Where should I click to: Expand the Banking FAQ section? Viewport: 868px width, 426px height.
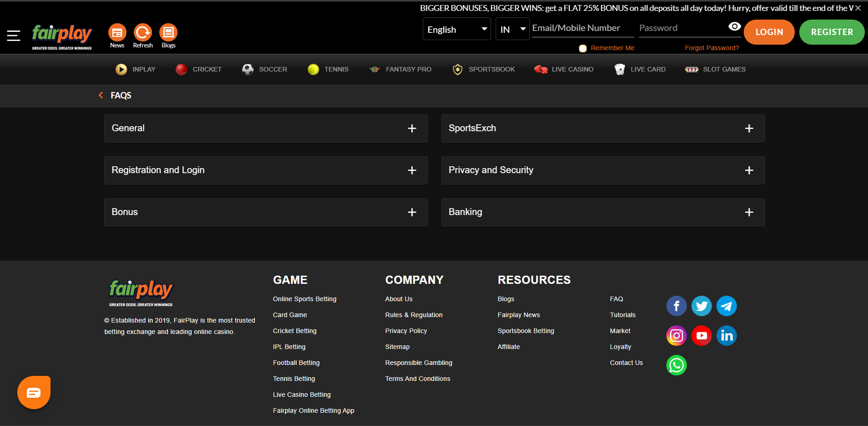tap(603, 212)
